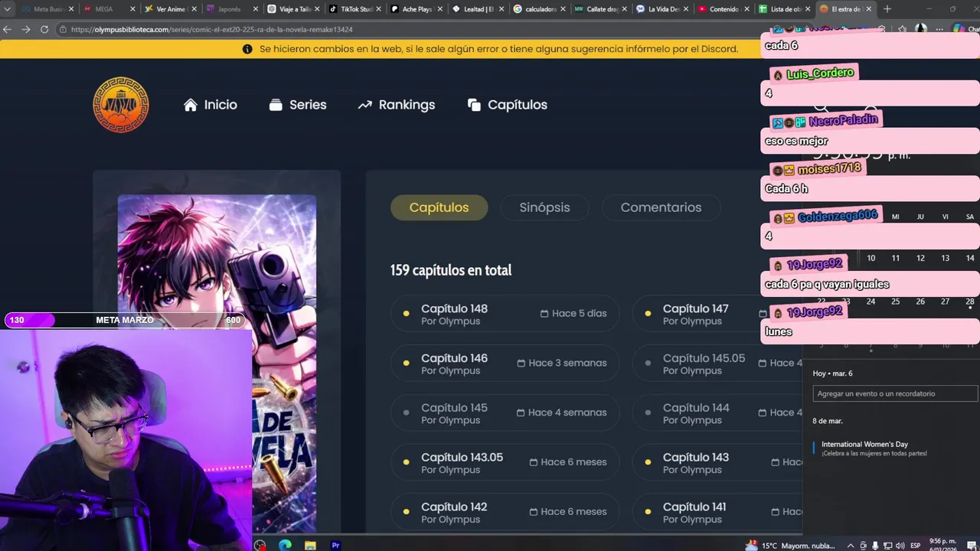Click Luis_Cordero username in chat overlay

point(819,73)
